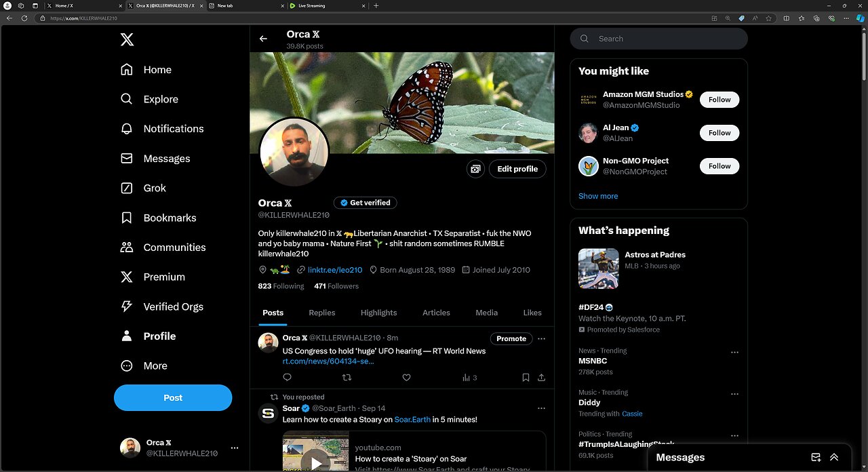Follow Amazon MGM Studios
Viewport: 868px width, 472px height.
[719, 100]
